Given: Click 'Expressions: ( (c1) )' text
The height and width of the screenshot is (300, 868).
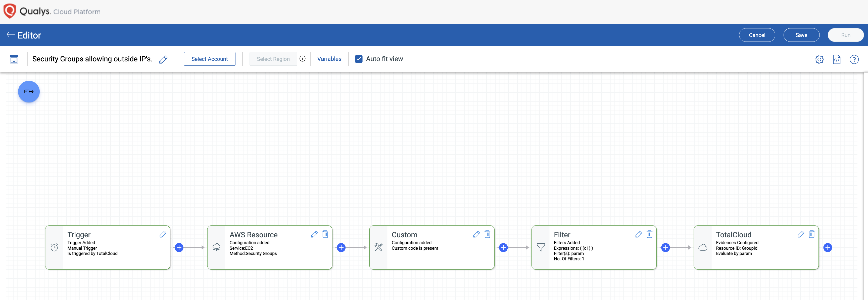Looking at the screenshot, I should [x=573, y=248].
